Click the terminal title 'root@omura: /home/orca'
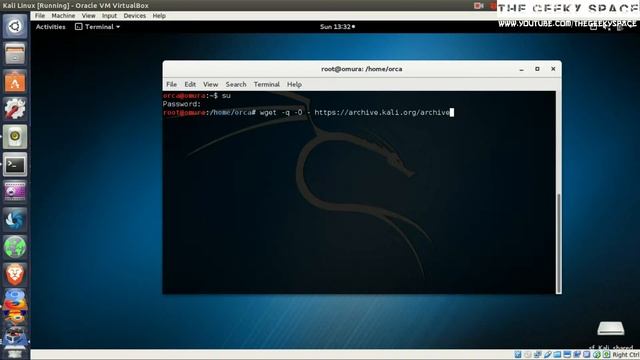 click(x=362, y=69)
